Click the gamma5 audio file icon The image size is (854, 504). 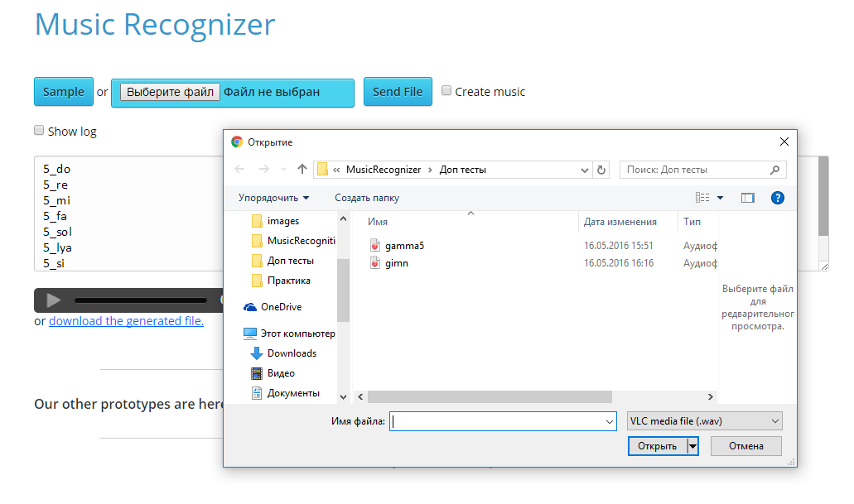point(374,246)
